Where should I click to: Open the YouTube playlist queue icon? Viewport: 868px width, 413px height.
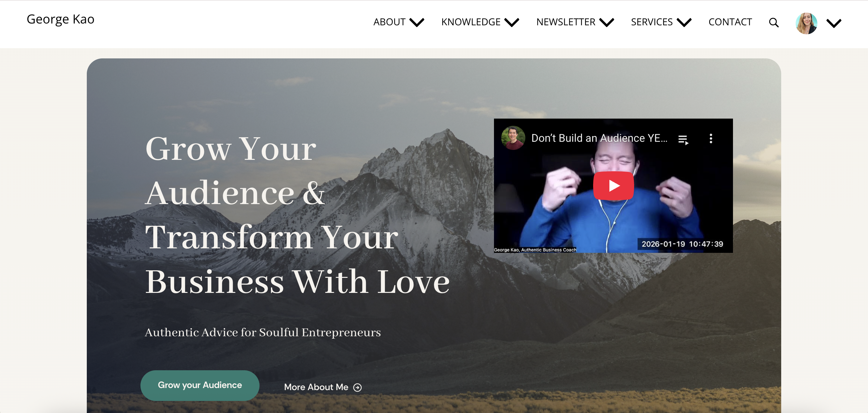[x=683, y=139]
